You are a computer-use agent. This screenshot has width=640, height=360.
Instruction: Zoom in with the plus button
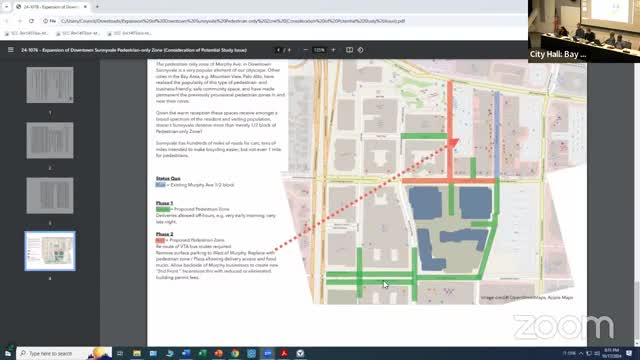(x=333, y=50)
